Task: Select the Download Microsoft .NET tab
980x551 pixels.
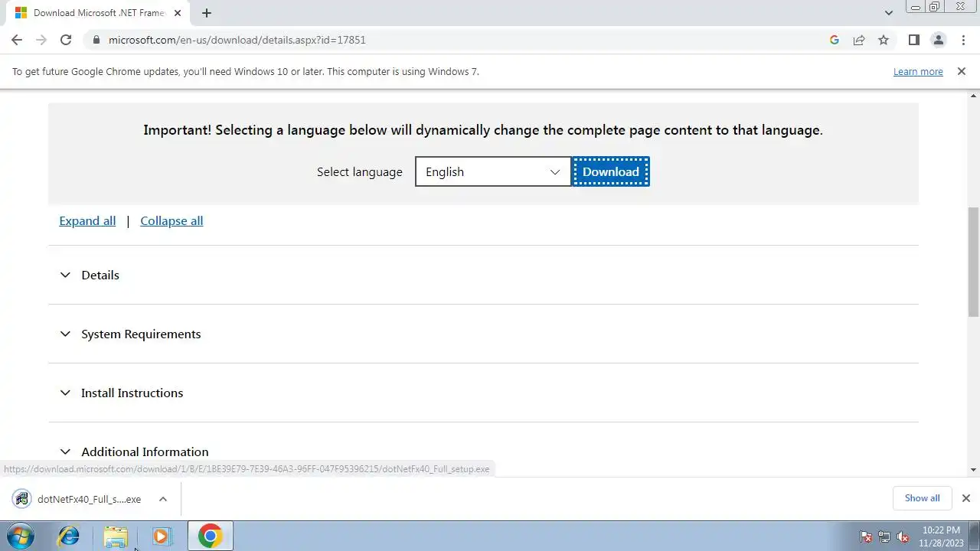Action: [100, 13]
